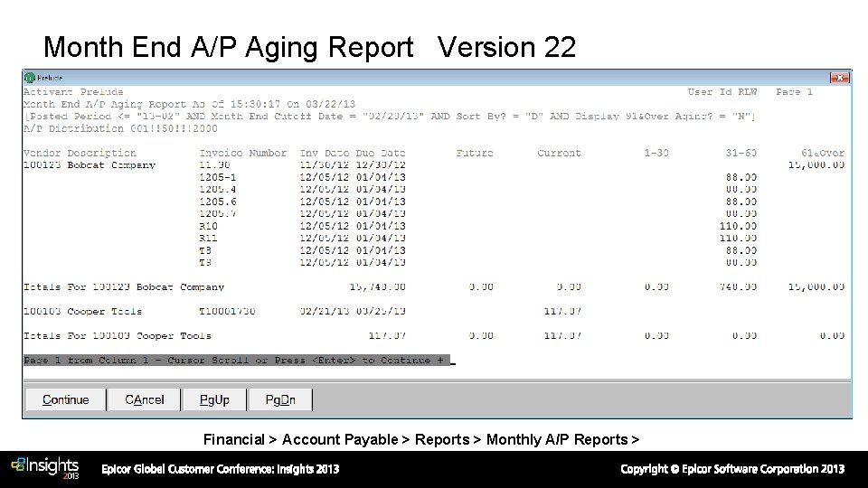Click the Inv Date column header

[x=325, y=153]
